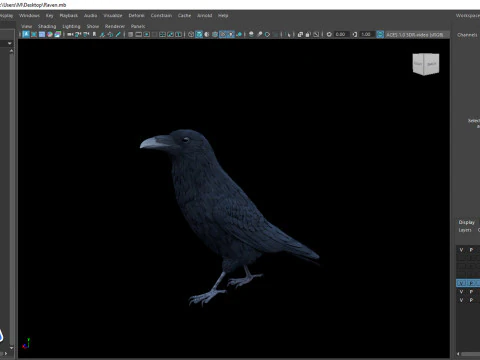Click the Grease Pencil icon
Image resolution: width=480 pixels, height=360 pixels.
118,34
